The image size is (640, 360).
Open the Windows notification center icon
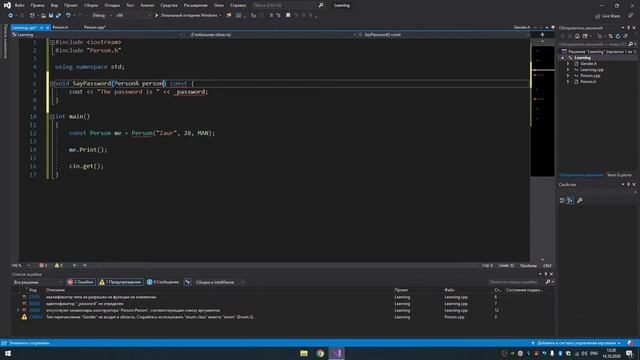(x=629, y=353)
